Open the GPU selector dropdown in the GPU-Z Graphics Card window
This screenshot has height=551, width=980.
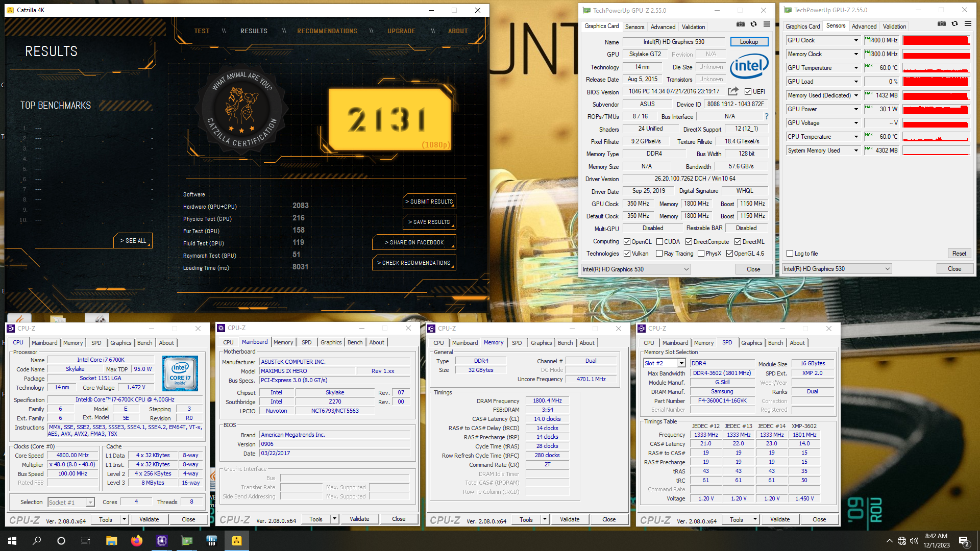[635, 269]
